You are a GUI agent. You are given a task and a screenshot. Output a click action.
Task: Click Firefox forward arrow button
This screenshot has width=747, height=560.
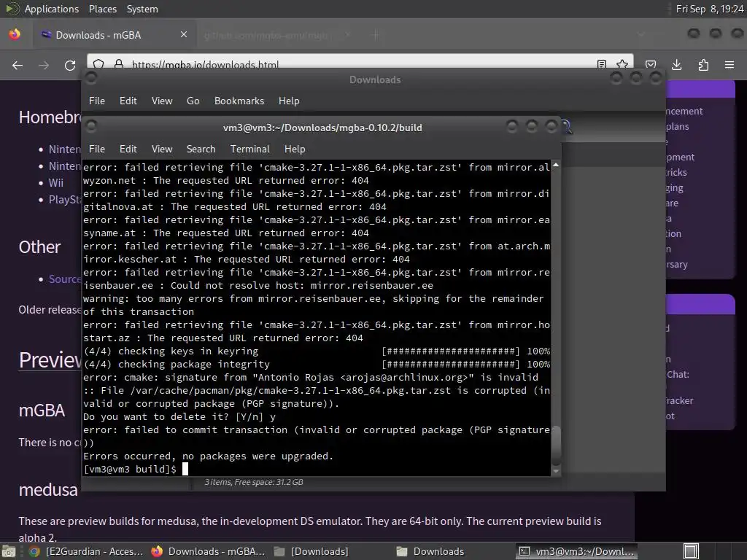pyautogui.click(x=44, y=65)
